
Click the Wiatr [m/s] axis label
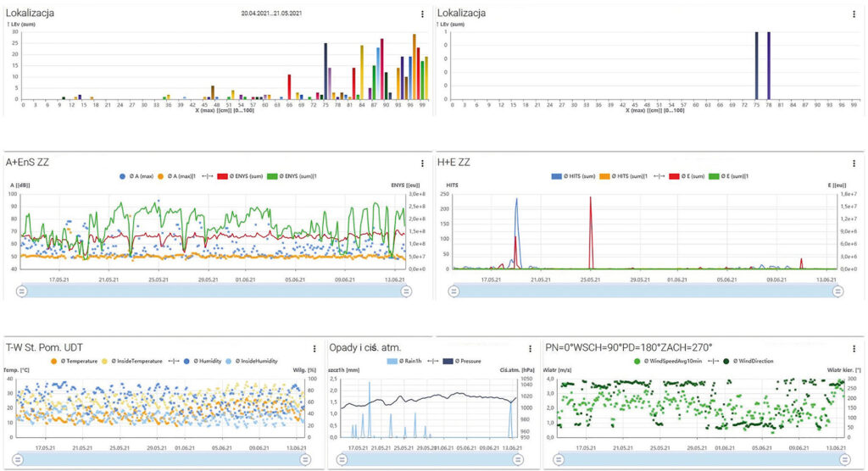point(556,370)
